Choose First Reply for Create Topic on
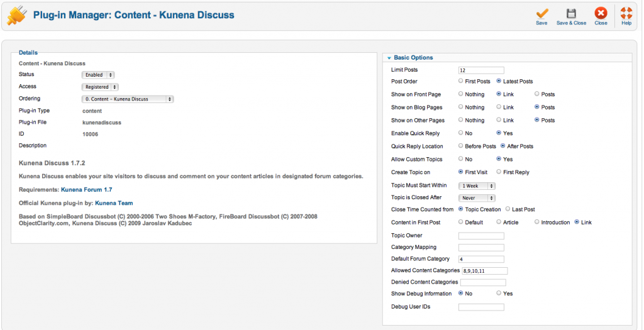Image resolution: width=644 pixels, height=330 pixels. click(499, 172)
